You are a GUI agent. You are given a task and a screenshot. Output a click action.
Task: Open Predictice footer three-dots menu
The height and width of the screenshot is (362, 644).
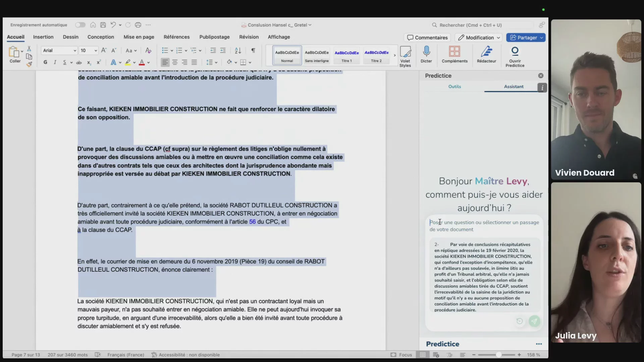[x=539, y=344]
